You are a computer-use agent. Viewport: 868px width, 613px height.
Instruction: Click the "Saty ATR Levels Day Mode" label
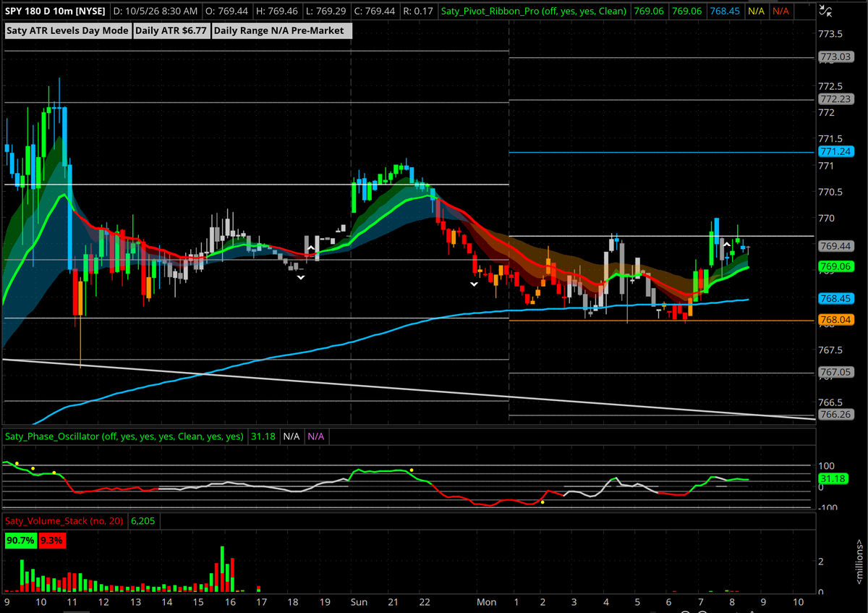(x=67, y=30)
